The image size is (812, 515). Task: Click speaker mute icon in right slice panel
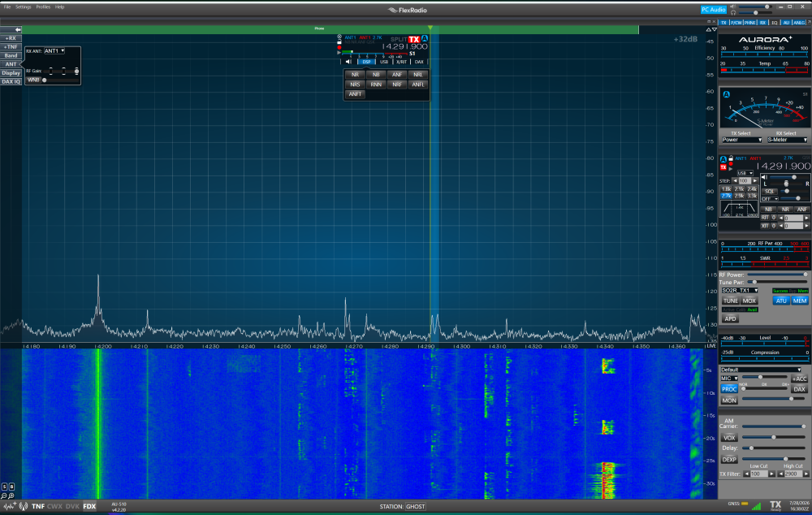click(x=764, y=177)
